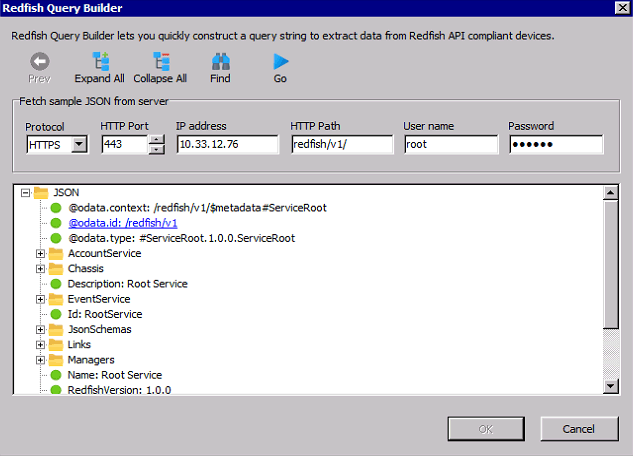Screen dimensions: 633x456
Task: Click the Managers folder icon
Action: (56, 360)
